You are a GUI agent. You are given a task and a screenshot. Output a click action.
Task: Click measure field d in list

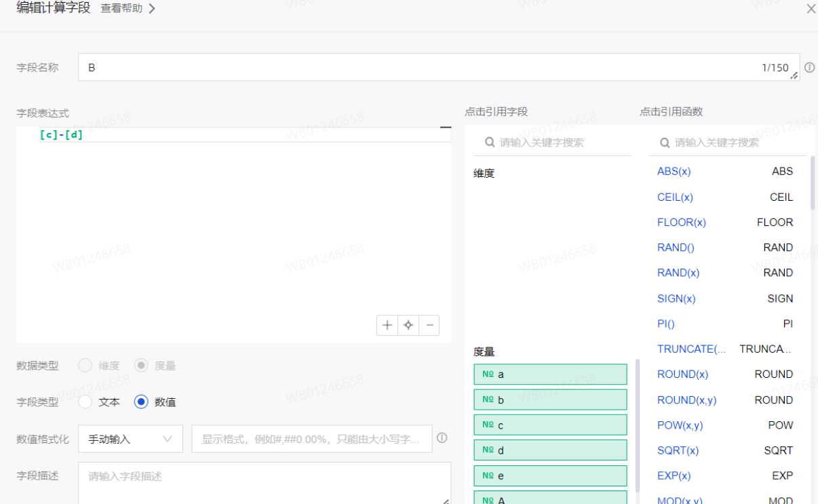pos(550,450)
